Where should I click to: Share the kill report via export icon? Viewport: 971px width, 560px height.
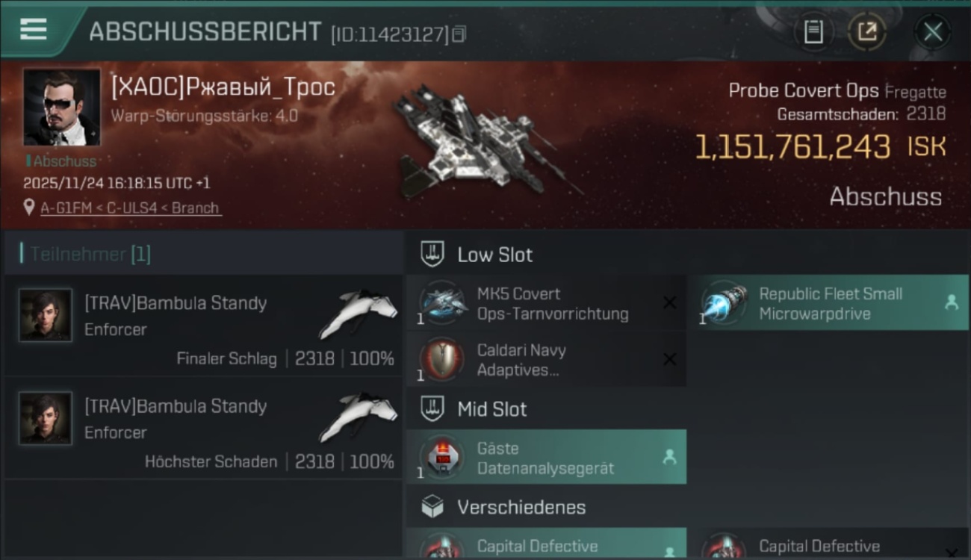point(866,31)
